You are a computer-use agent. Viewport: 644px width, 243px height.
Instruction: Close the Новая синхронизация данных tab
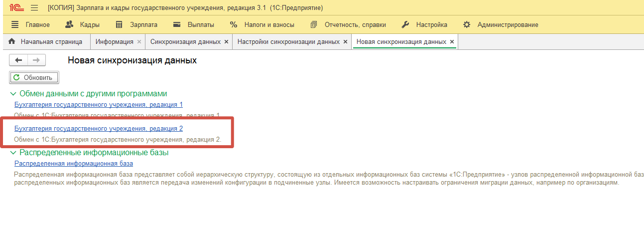coord(452,42)
